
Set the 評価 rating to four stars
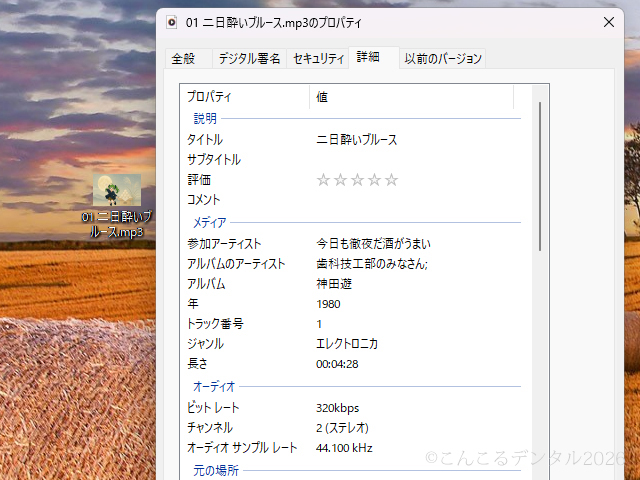click(374, 180)
